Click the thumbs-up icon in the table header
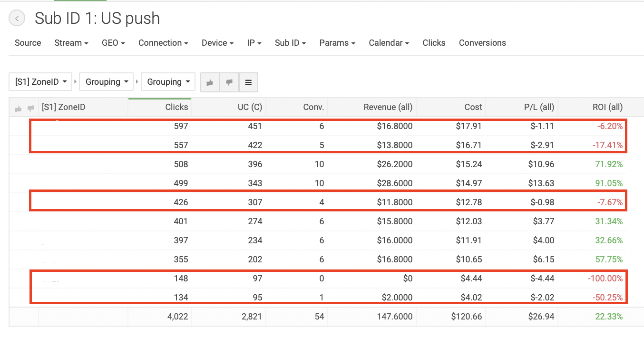 click(19, 108)
